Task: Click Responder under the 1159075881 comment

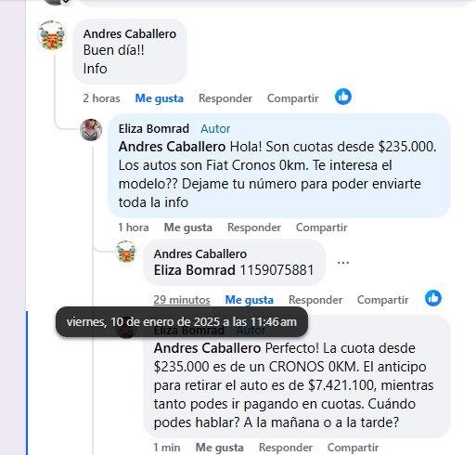Action: click(315, 300)
